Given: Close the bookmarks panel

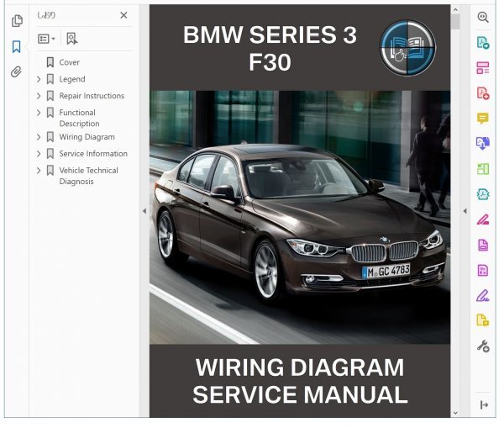Looking at the screenshot, I should 123,15.
